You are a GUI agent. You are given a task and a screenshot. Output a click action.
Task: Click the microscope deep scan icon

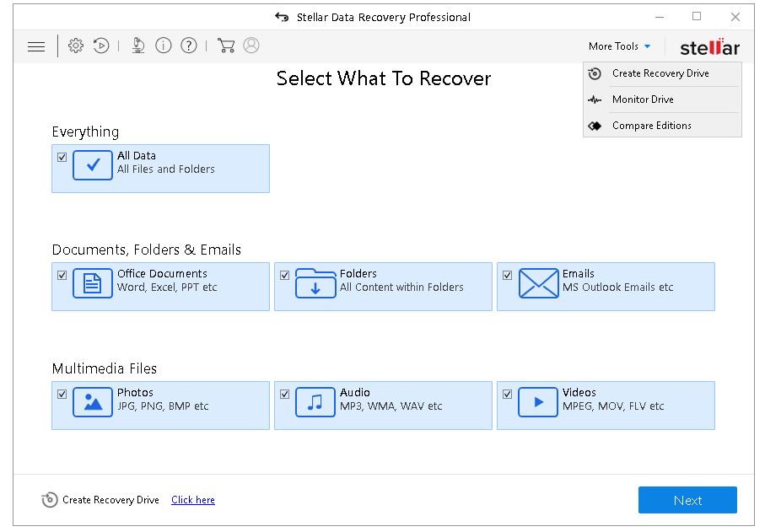[138, 46]
